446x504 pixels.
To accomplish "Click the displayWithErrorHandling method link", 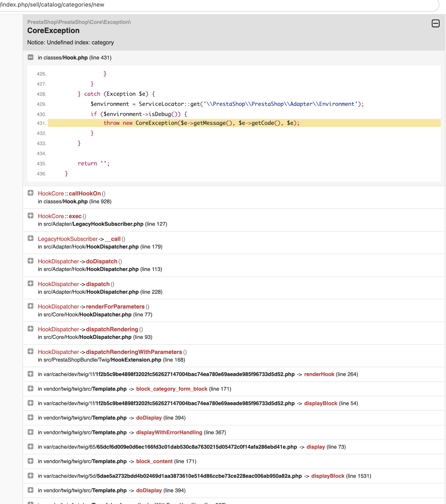I will click(169, 432).
